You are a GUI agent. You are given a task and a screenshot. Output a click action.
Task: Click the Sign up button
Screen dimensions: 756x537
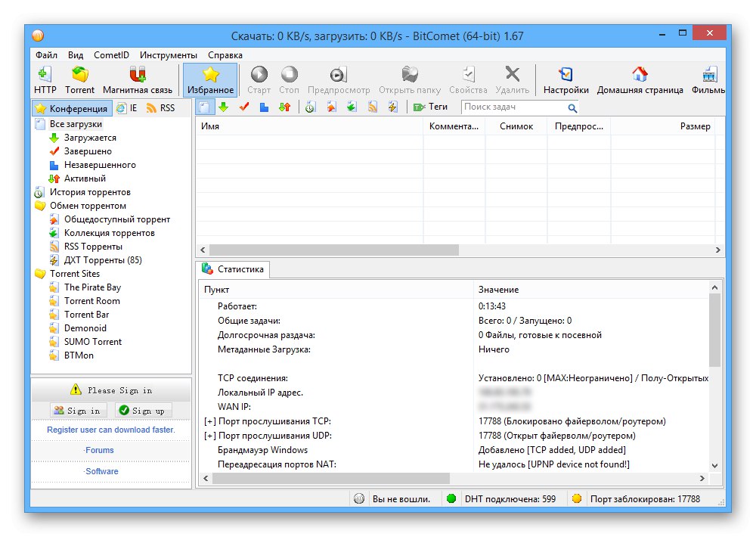143,411
